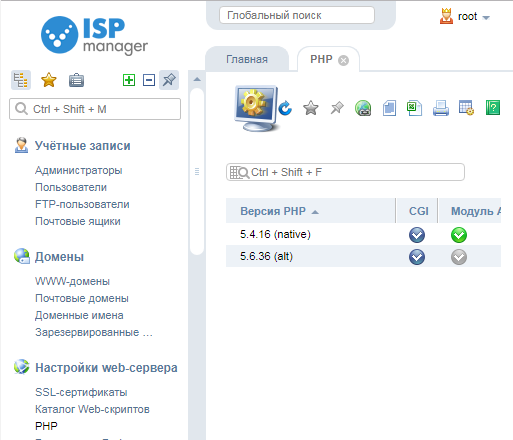Toggle the sidebar menu pin button
This screenshot has width=513, height=440.
[169, 80]
